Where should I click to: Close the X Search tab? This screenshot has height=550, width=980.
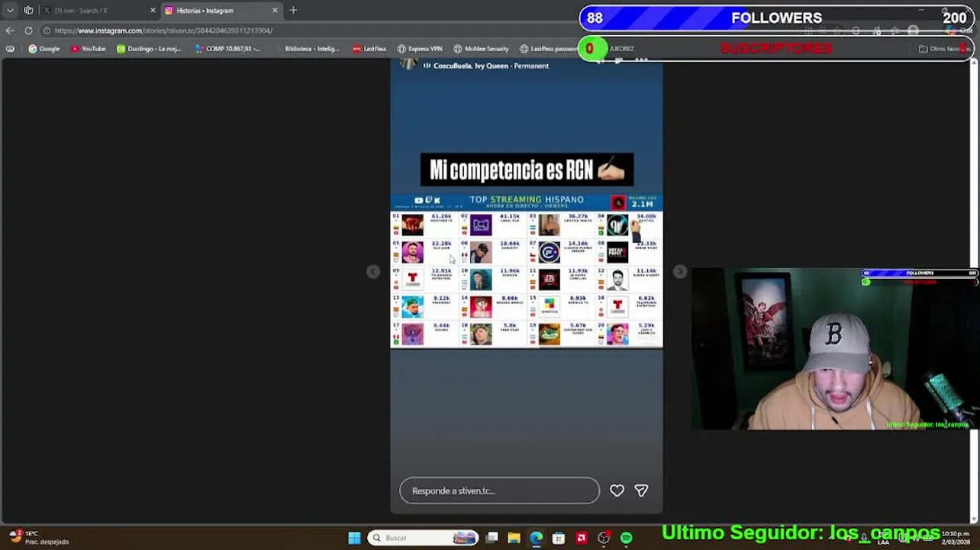pyautogui.click(x=153, y=11)
